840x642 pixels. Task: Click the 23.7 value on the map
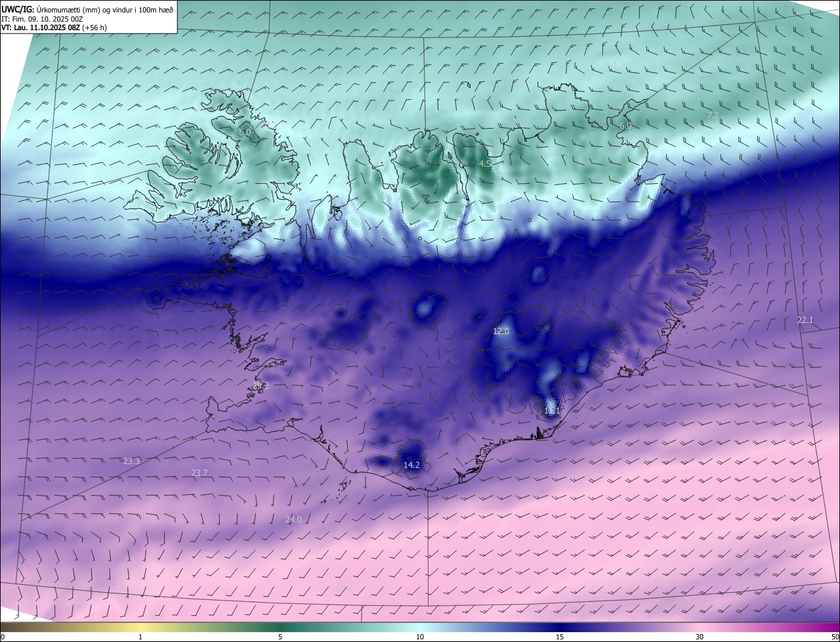[199, 473]
